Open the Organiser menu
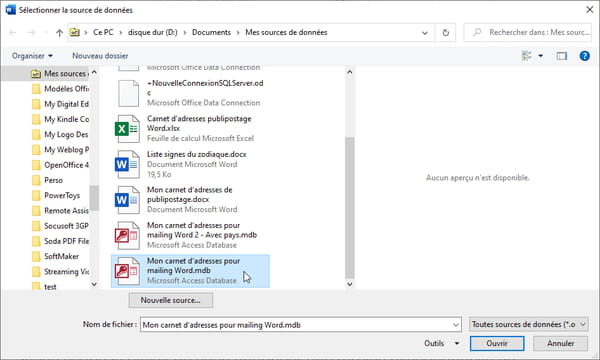The width and height of the screenshot is (600, 360). (x=32, y=56)
